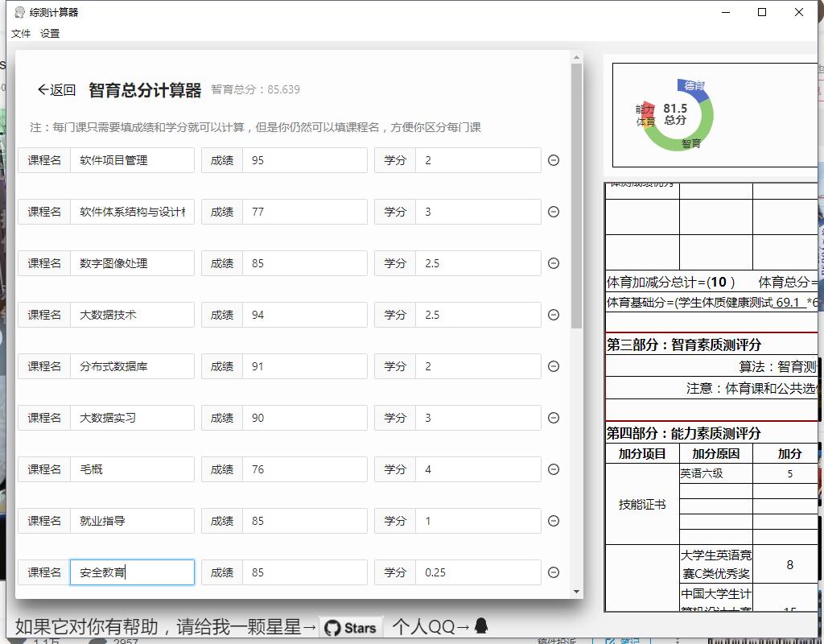
Task: Edit course name field 安全教育
Action: point(132,572)
